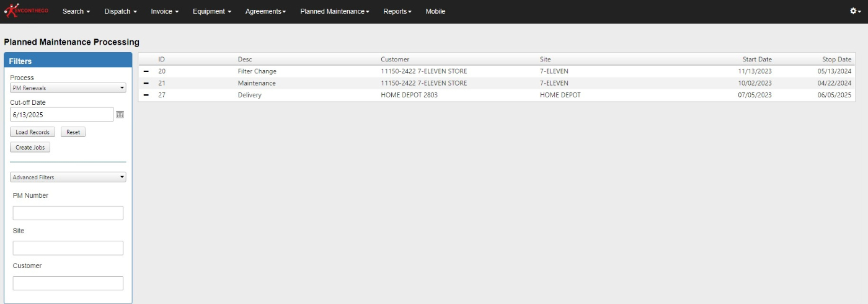Click the Create Jobs button
Screen dimensions: 868x304
(30, 148)
